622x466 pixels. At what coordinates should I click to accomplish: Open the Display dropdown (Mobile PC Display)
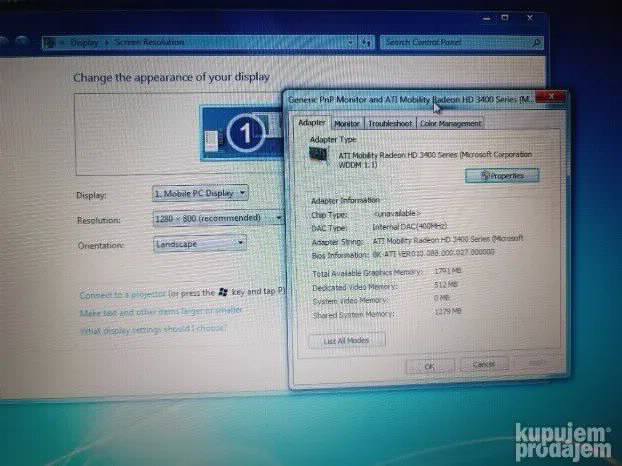coord(200,194)
